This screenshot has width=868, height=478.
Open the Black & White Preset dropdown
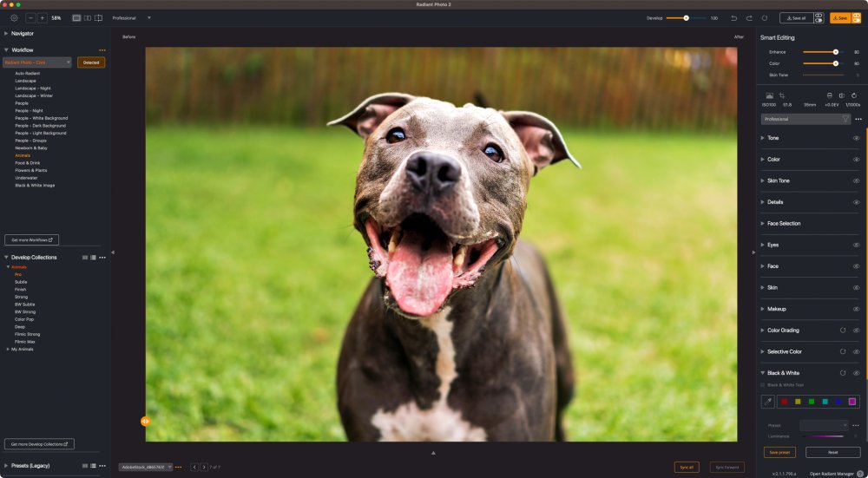824,425
